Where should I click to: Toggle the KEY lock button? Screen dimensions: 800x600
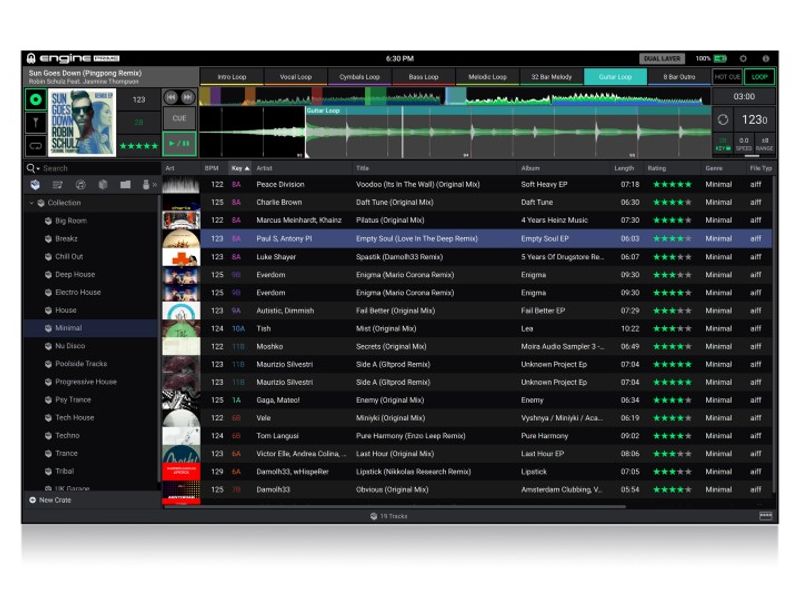722,144
